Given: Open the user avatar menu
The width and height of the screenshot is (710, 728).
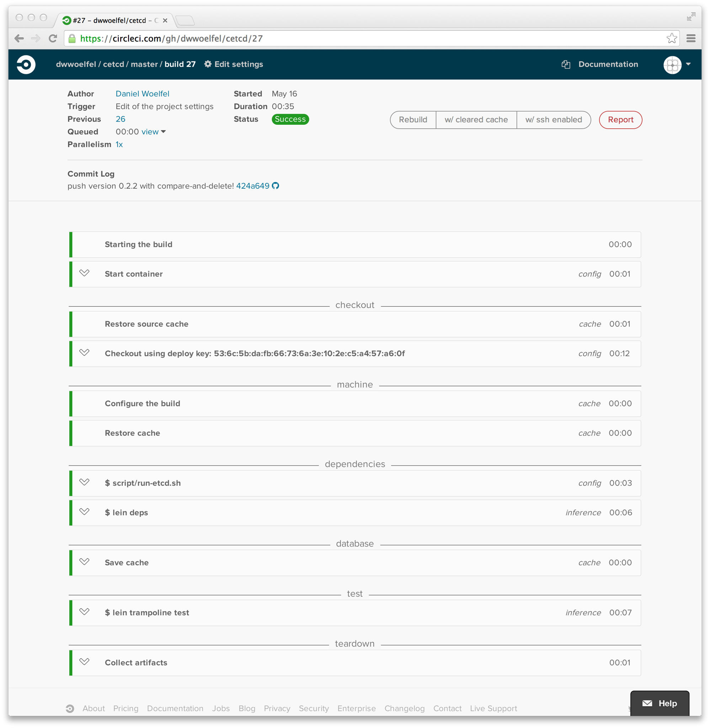Looking at the screenshot, I should (x=672, y=65).
